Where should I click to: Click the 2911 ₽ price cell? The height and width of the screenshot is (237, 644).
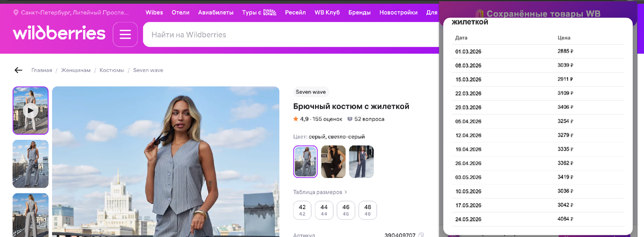[566, 79]
